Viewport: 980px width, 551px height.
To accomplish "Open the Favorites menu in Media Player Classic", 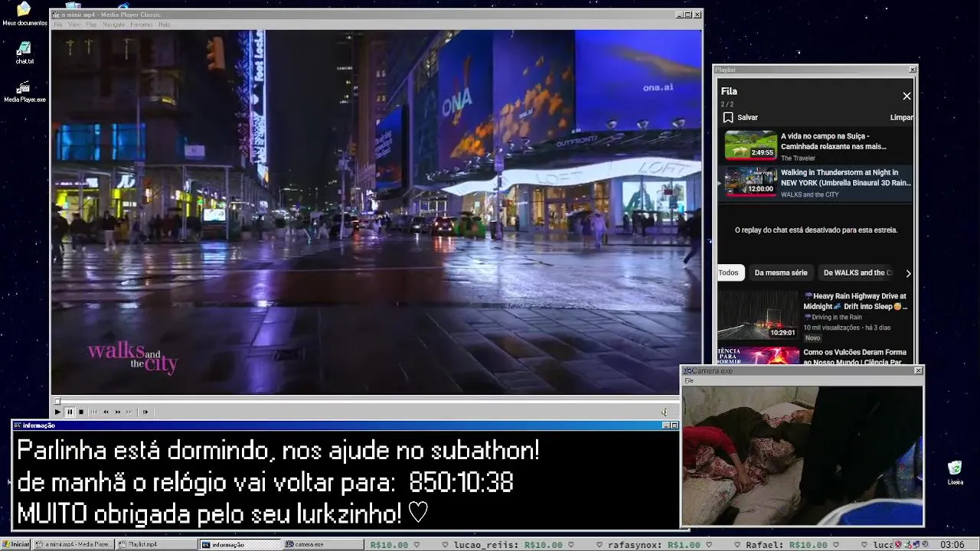I will click(x=142, y=24).
